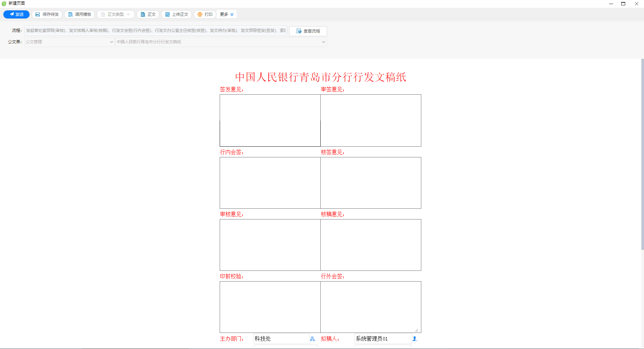Click the 印前校验 text box

click(270, 307)
